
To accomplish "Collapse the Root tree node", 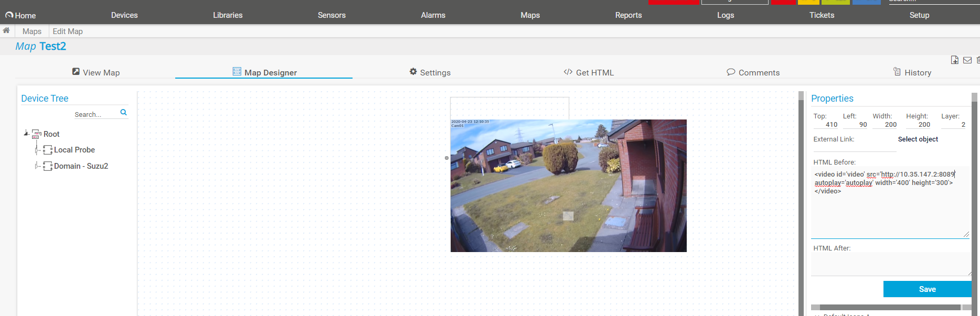I will point(26,134).
